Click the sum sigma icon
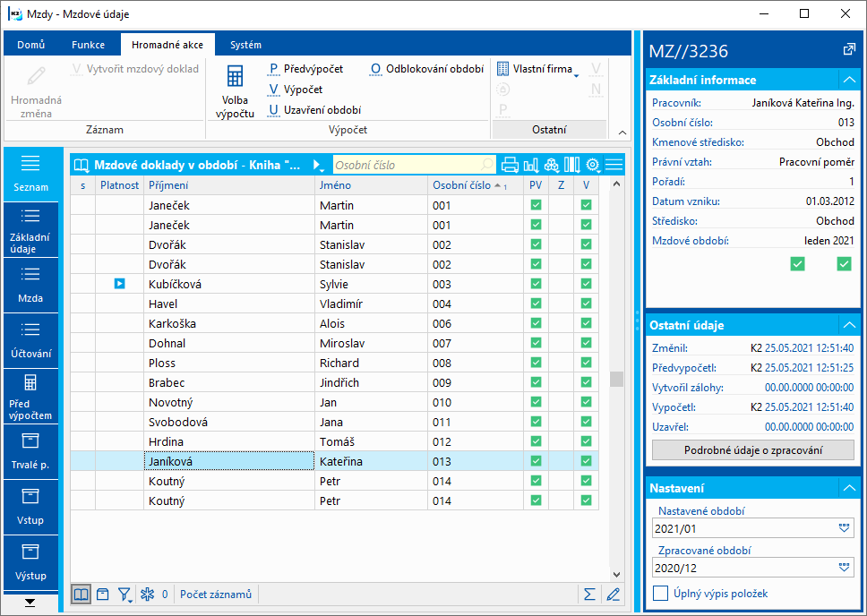This screenshot has height=616, width=867. tap(589, 594)
